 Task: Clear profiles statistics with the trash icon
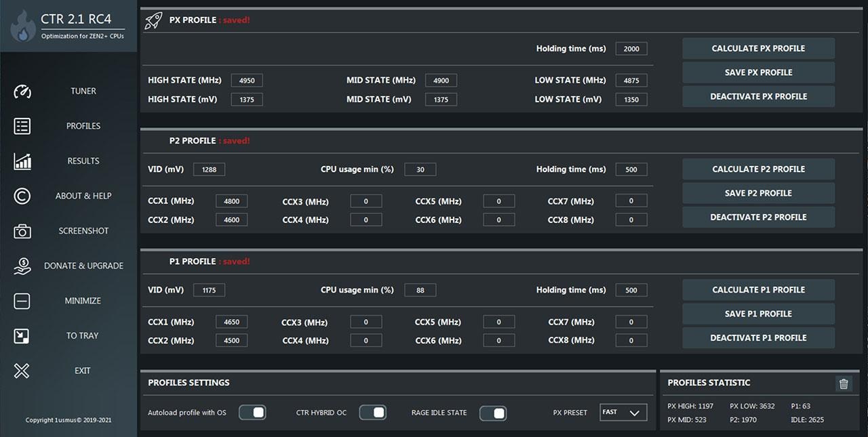pyautogui.click(x=844, y=383)
